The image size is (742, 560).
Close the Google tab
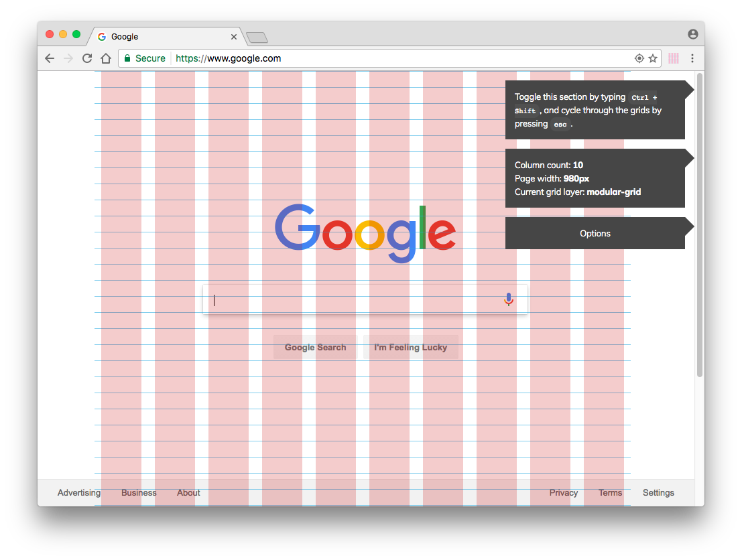pos(234,37)
